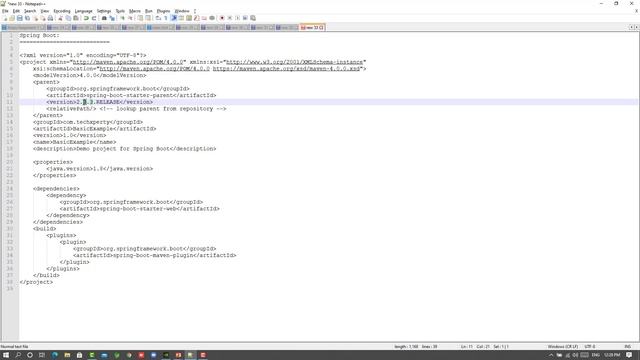Image resolution: width=640 pixels, height=360 pixels.
Task: Toggle the Show All Characters icon
Action: click(x=166, y=18)
